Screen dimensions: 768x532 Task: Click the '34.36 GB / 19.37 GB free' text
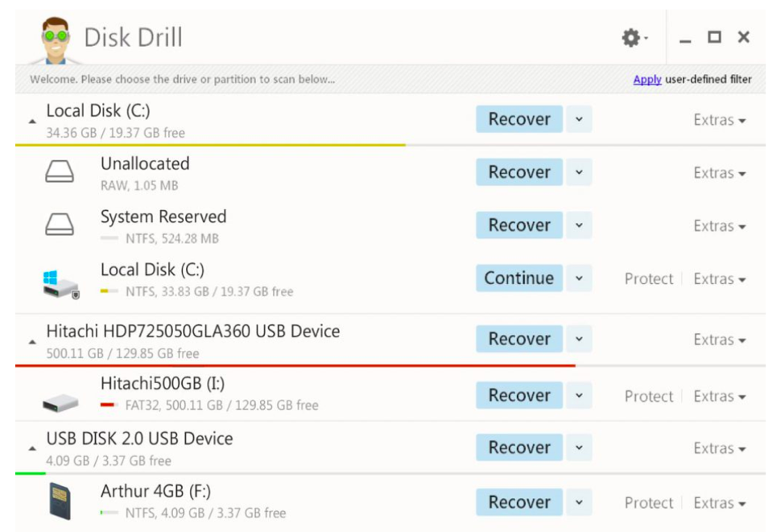tap(116, 133)
